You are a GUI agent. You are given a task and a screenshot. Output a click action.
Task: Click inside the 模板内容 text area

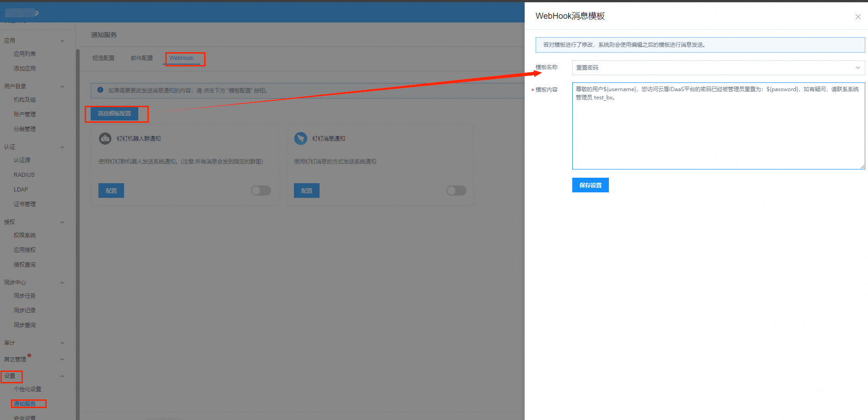point(718,133)
